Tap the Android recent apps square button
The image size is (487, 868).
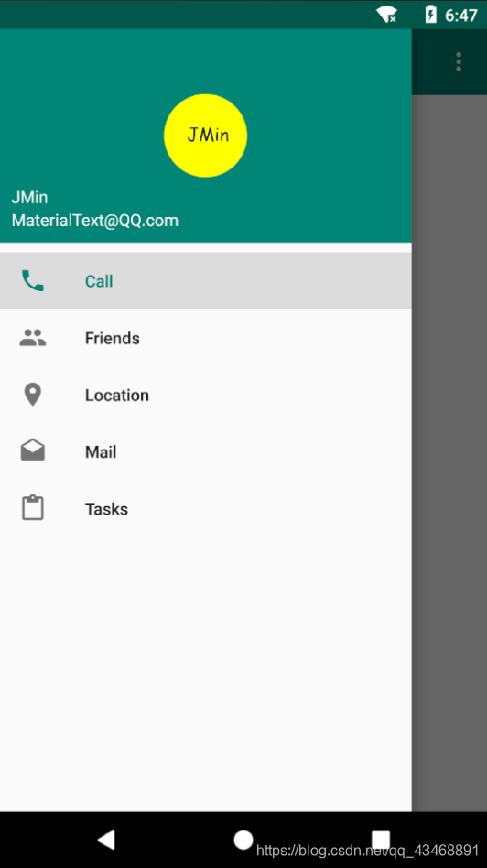(x=380, y=840)
